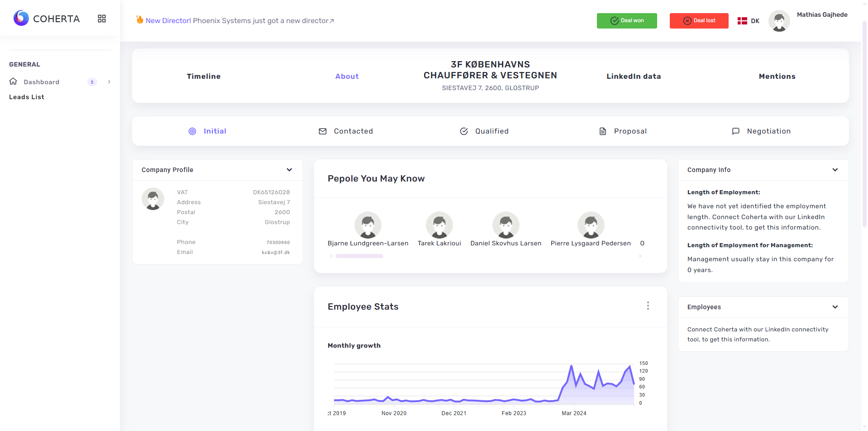Click the Initial stage target icon

(192, 131)
